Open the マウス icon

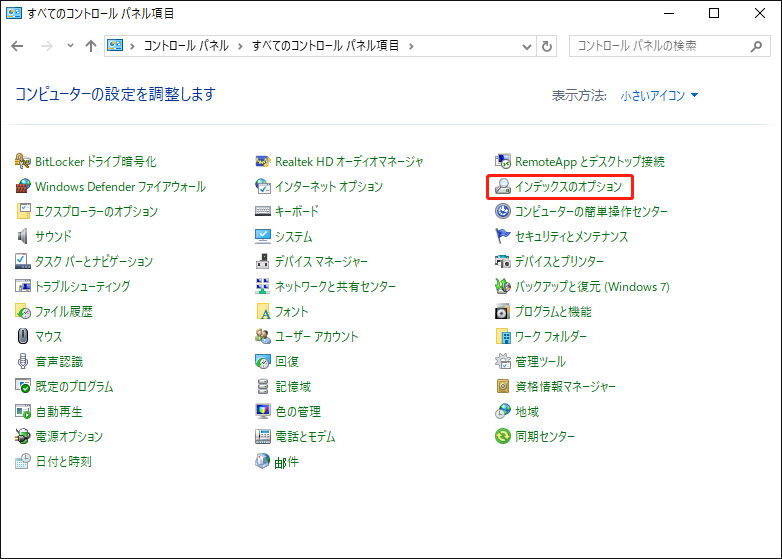pyautogui.click(x=22, y=337)
